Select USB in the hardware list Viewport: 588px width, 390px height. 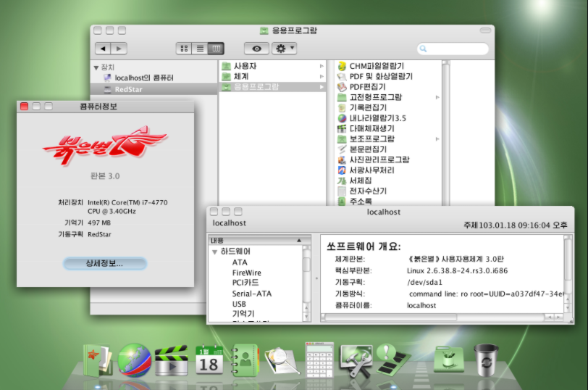coord(239,304)
